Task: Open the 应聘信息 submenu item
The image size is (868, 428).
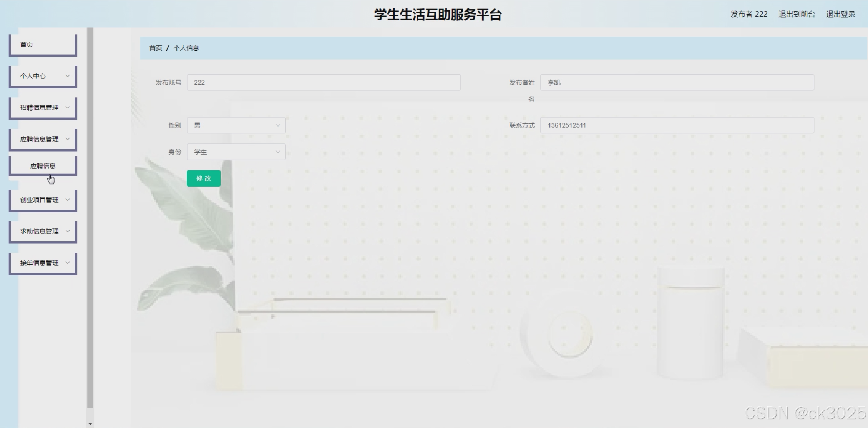Action: 43,166
